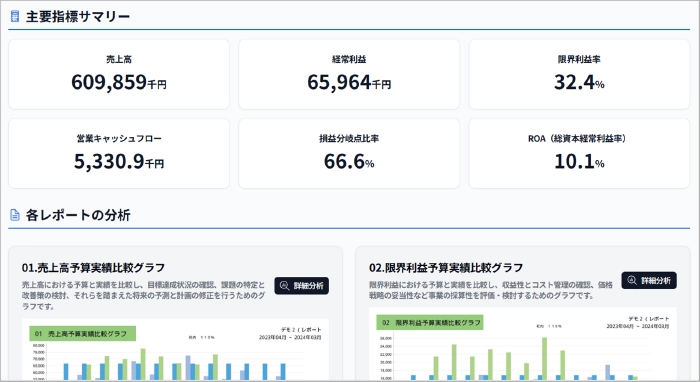Select the 経常利益 summary card

tap(349, 74)
